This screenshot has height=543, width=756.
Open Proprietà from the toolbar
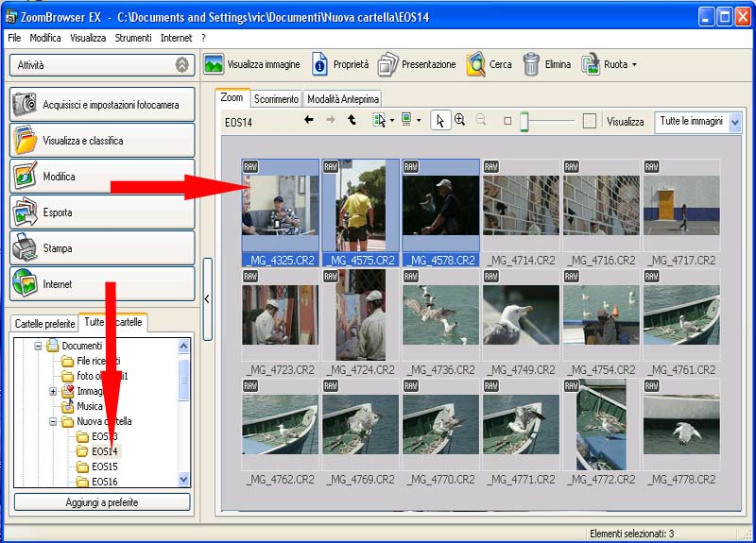pyautogui.click(x=320, y=64)
